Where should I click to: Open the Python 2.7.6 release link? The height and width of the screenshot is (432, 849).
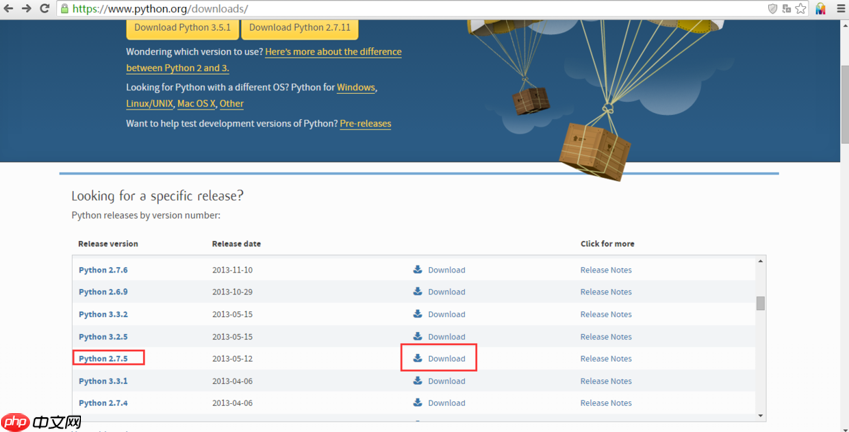(x=103, y=270)
